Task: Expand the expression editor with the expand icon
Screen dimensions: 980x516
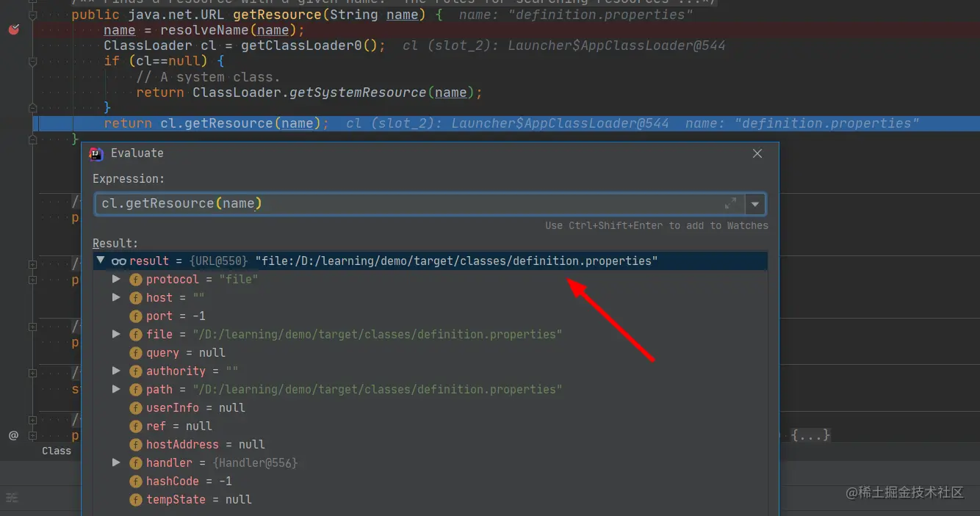Action: tap(730, 203)
